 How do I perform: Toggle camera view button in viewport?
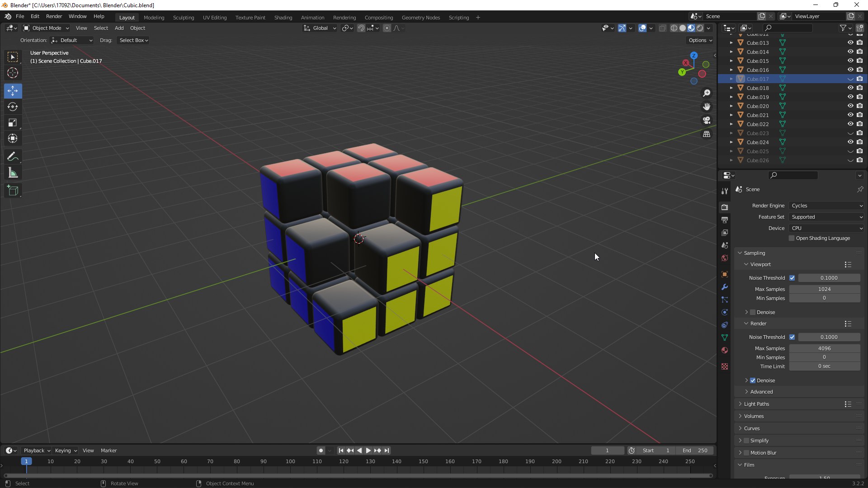click(x=707, y=120)
